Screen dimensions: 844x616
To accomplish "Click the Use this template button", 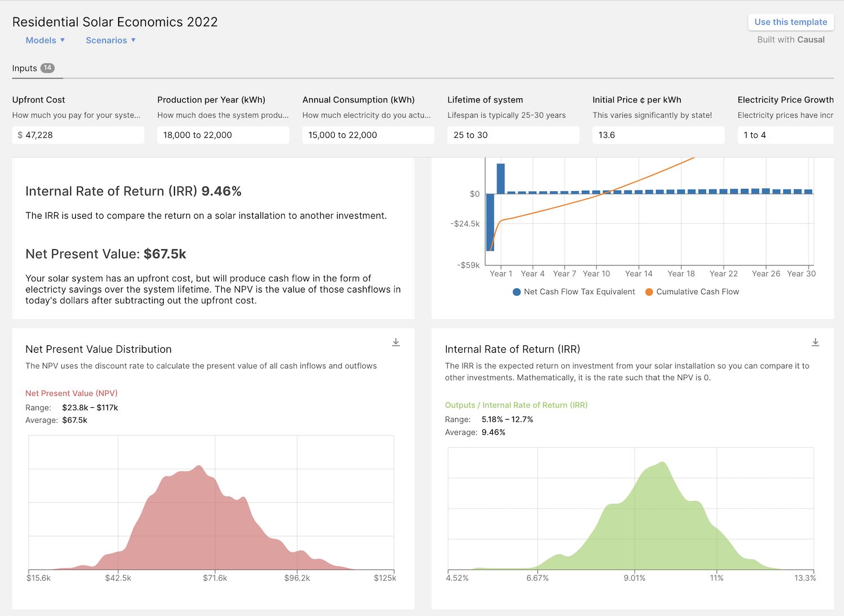I will coord(791,22).
